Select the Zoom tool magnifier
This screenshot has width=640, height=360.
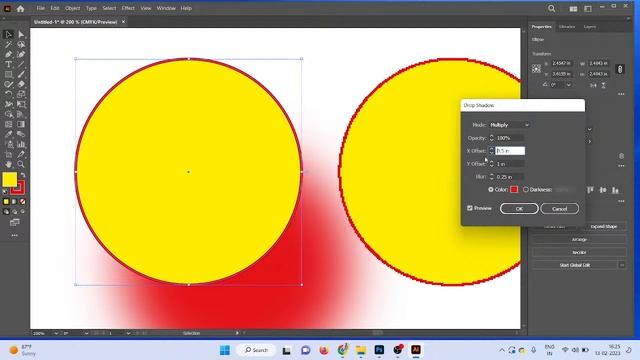click(21, 164)
